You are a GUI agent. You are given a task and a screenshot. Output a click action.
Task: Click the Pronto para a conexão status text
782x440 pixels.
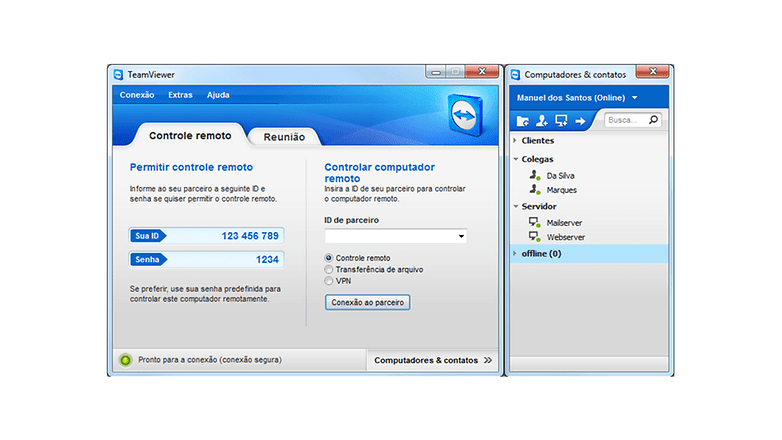click(x=210, y=360)
